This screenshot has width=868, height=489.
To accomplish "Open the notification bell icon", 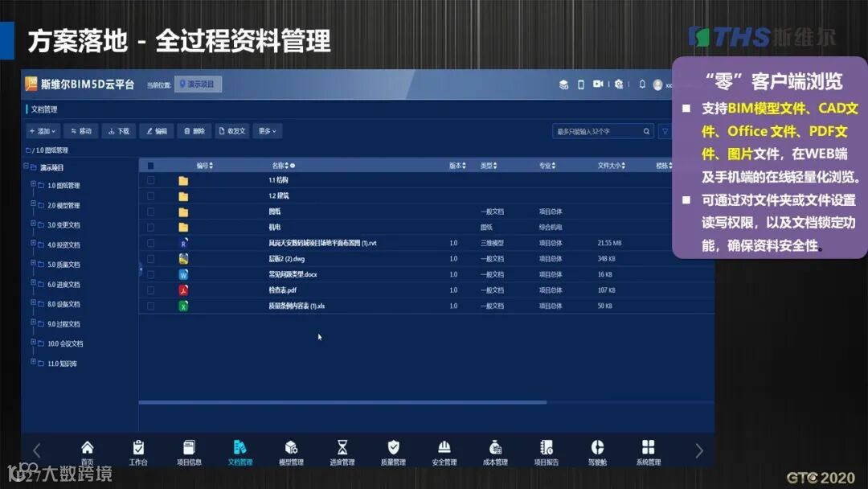I will tap(642, 84).
